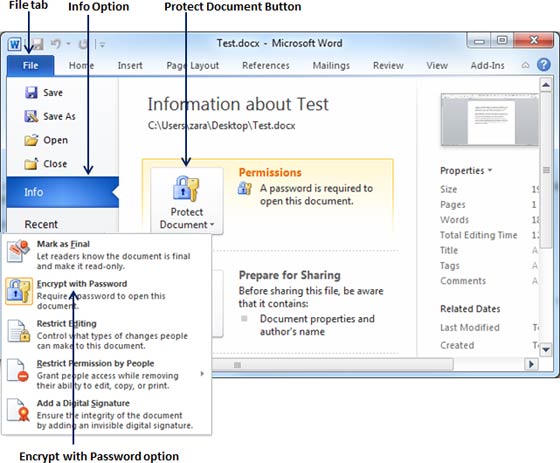Minimize the ribbon with caret icon
Viewport: 560px width, 463px height.
[525, 65]
